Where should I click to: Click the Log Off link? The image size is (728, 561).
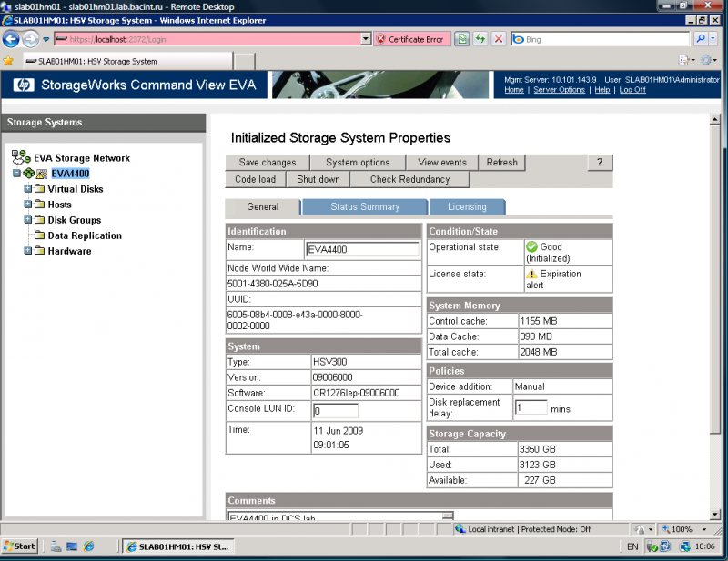click(x=632, y=90)
